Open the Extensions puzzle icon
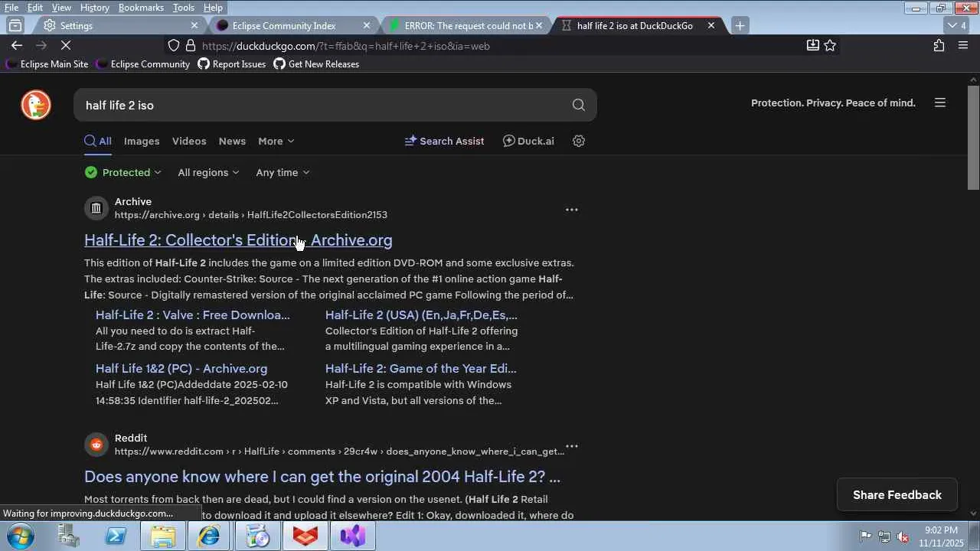This screenshot has width=980, height=551. pos(939,46)
